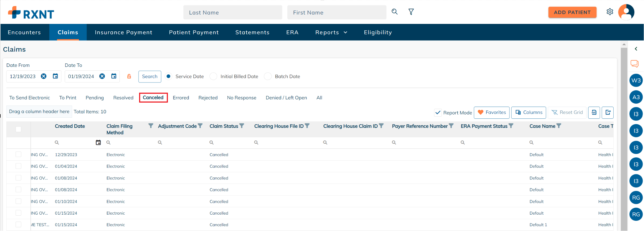Open the Columns chooser
Image resolution: width=644 pixels, height=231 pixels.
[529, 113]
